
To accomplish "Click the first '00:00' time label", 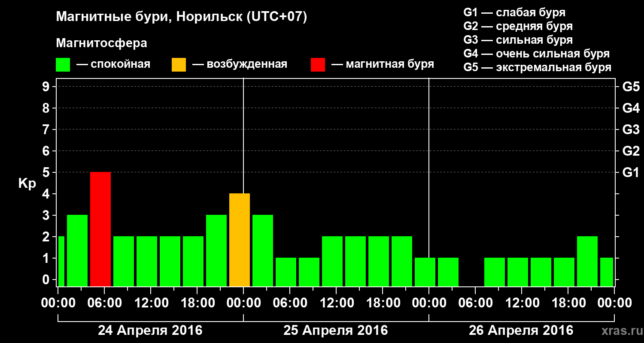I will pos(58,303).
